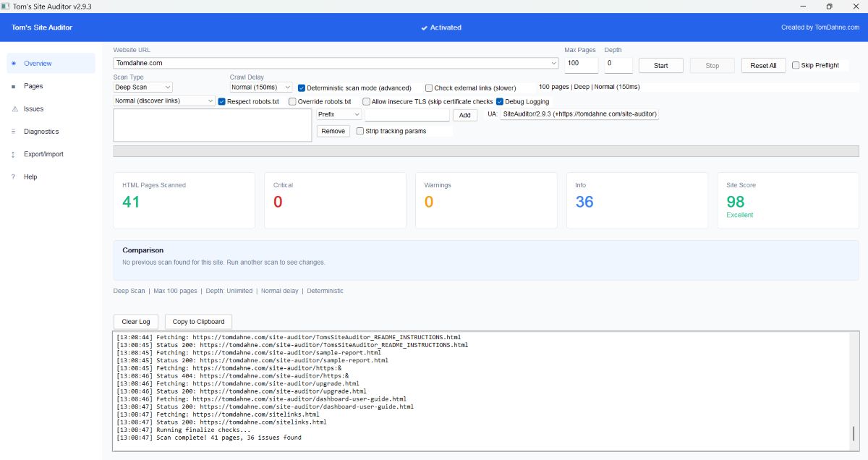This screenshot has height=460, width=868.
Task: Click the Help question mark icon
Action: [x=12, y=176]
